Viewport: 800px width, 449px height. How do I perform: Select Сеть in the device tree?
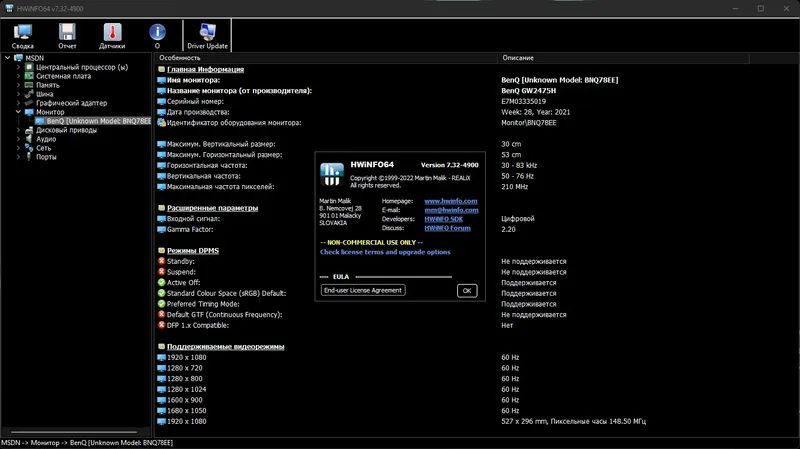[43, 148]
